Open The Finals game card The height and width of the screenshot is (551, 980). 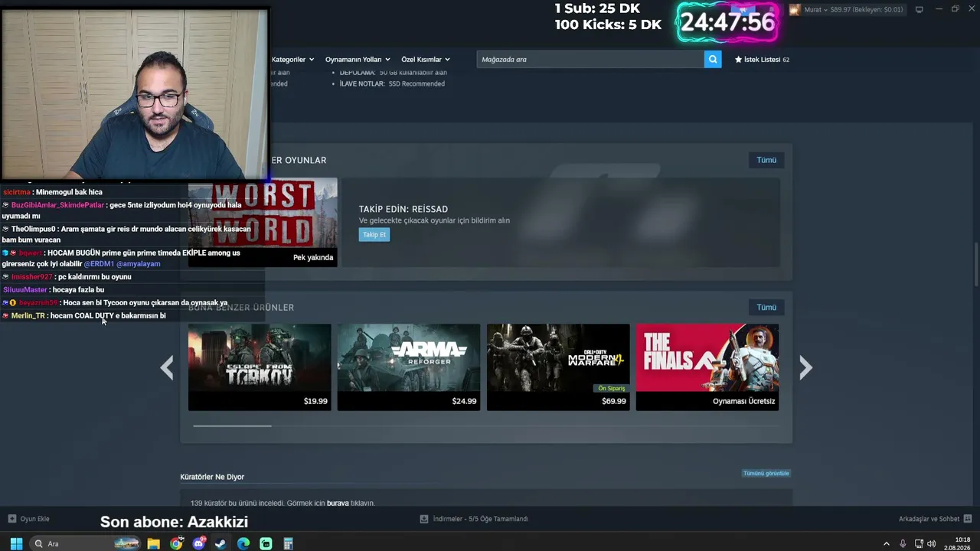click(707, 367)
